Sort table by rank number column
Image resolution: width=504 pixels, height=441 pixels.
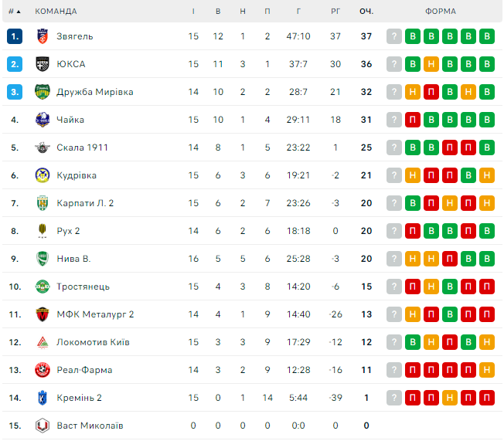click(15, 12)
